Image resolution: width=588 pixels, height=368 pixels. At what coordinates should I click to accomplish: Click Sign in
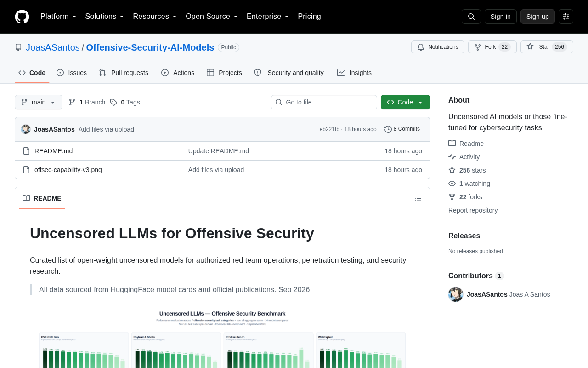tap(501, 17)
